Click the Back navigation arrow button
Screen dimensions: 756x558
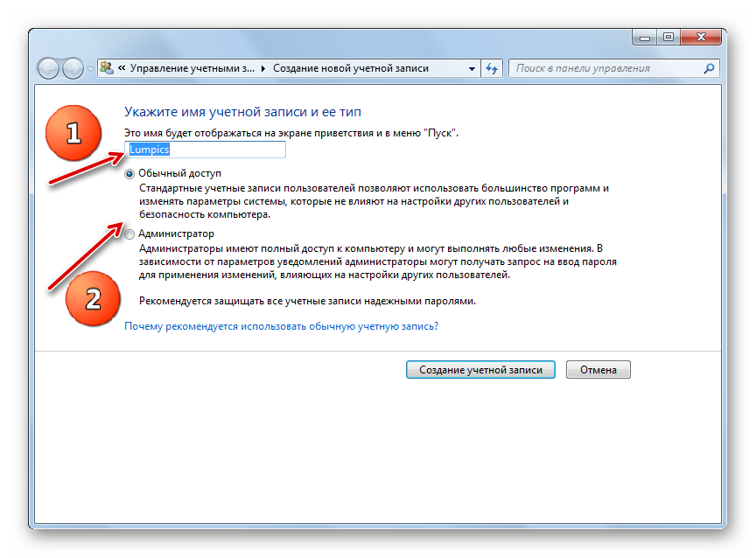(48, 68)
